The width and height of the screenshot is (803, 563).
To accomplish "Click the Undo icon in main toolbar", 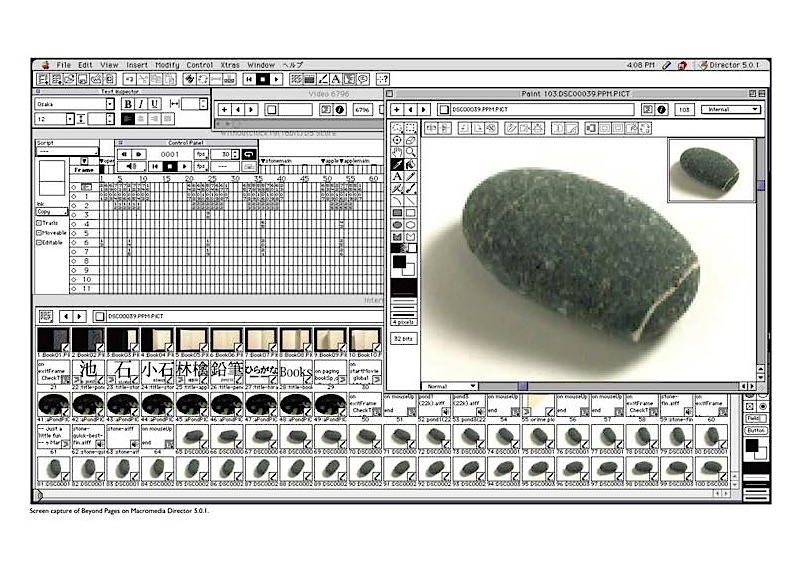I will pos(130,79).
